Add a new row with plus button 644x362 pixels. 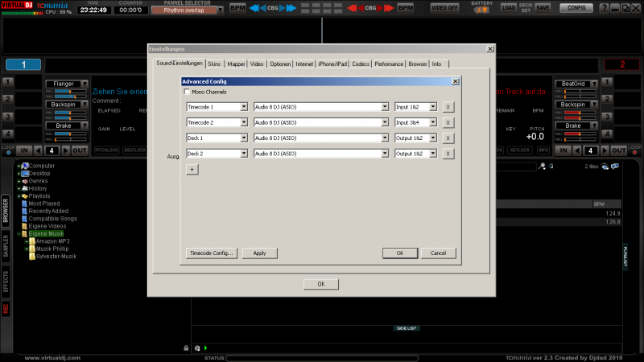[x=192, y=169]
